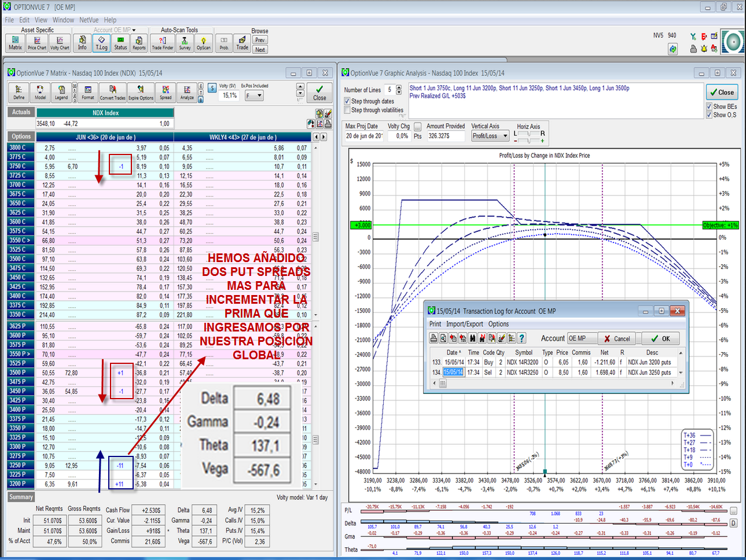Click the Expire Options icon in Matrix
Image resolution: width=746 pixels, height=560 pixels.
(x=141, y=92)
